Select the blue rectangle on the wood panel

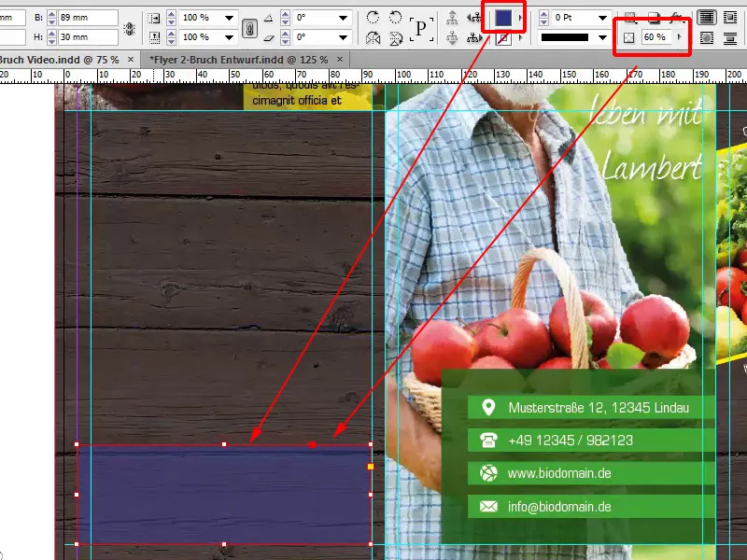point(224,495)
